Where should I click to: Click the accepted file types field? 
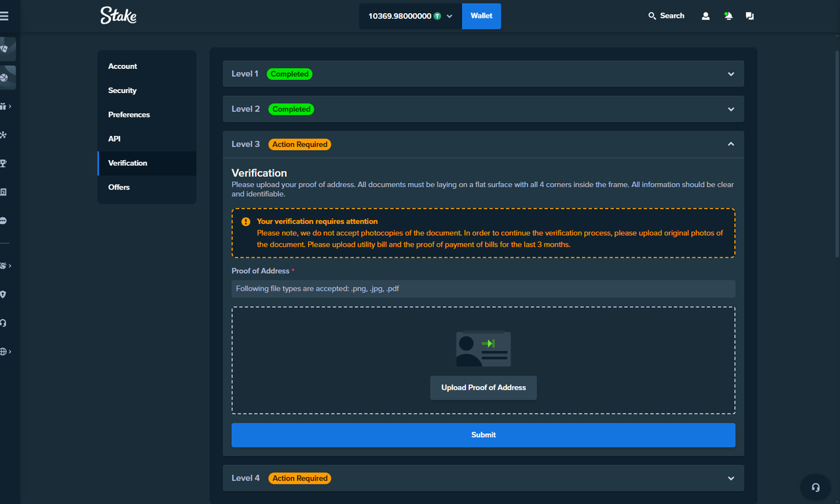coord(484,289)
